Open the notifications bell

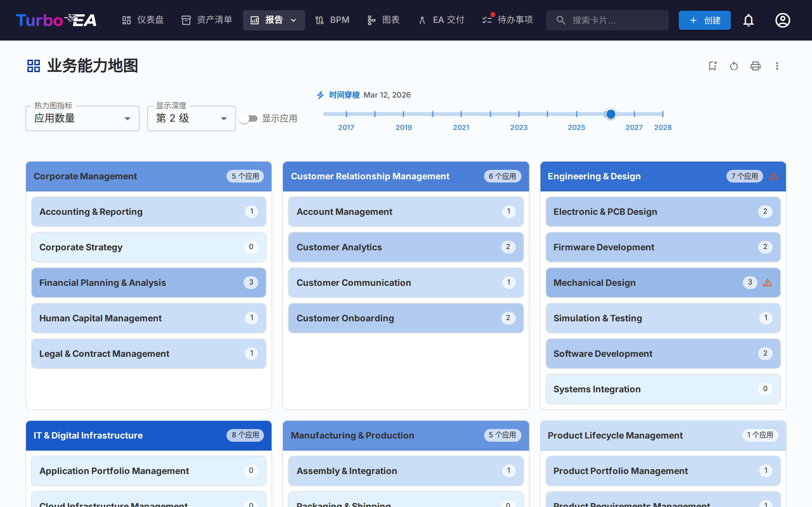point(748,20)
